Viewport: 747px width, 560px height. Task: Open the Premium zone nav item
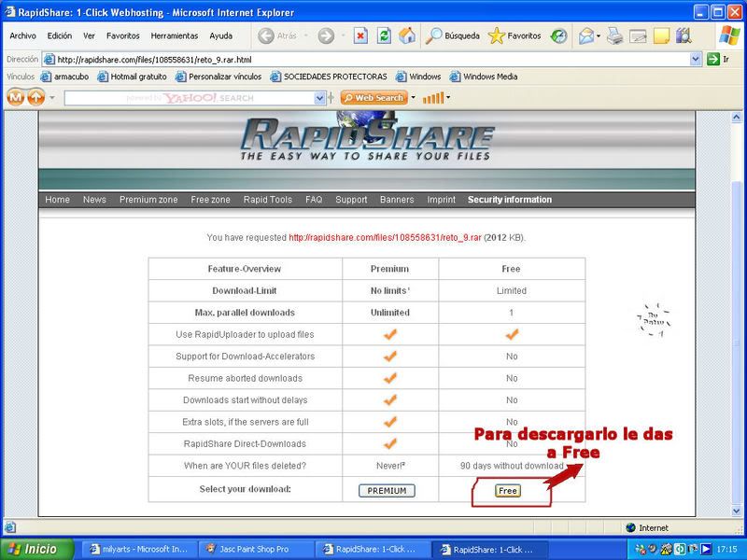148,200
